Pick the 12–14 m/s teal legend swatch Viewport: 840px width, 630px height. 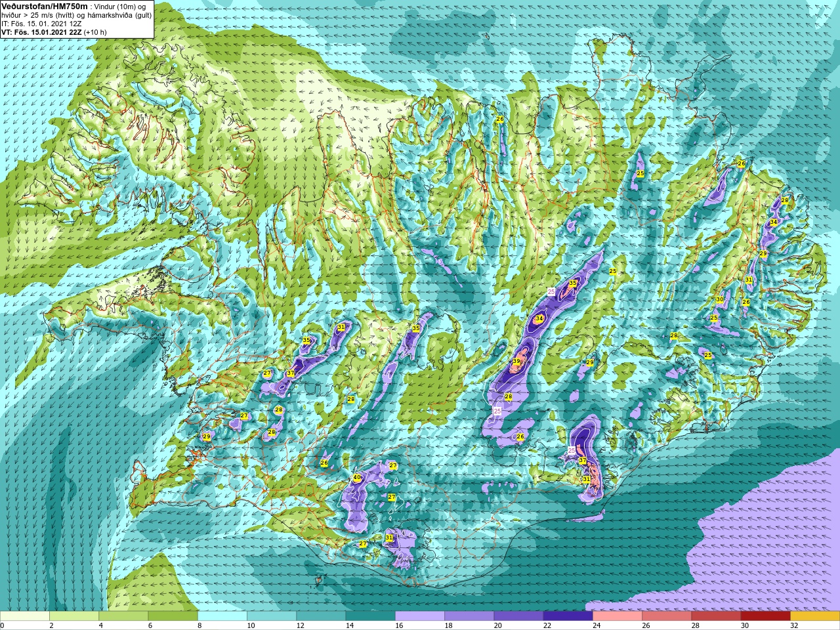tap(321, 616)
